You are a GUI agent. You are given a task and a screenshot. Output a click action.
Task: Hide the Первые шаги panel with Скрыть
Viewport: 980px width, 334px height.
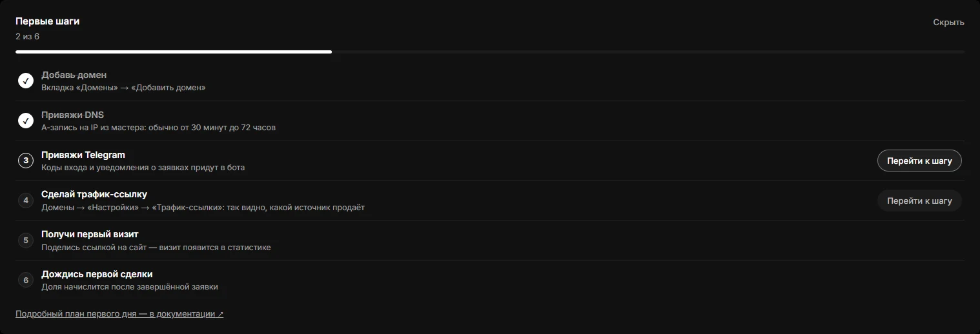[948, 23]
